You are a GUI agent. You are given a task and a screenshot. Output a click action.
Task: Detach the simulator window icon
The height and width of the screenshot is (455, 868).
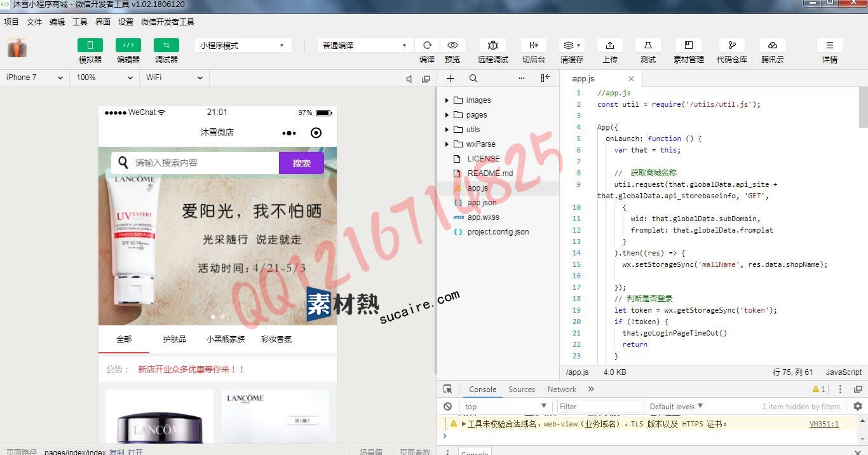pos(426,79)
